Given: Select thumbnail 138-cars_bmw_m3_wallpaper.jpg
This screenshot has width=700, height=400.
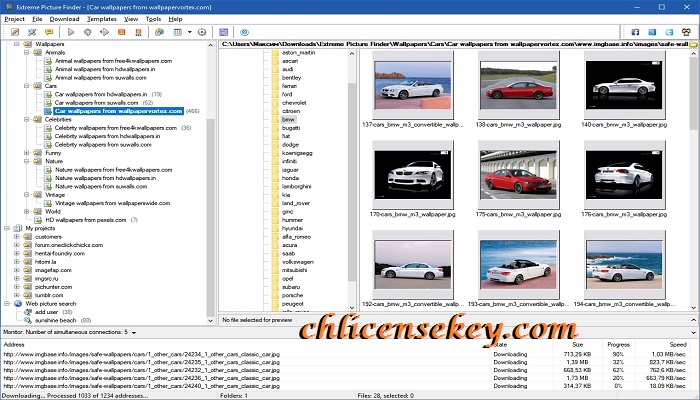Looking at the screenshot, I should point(518,85).
